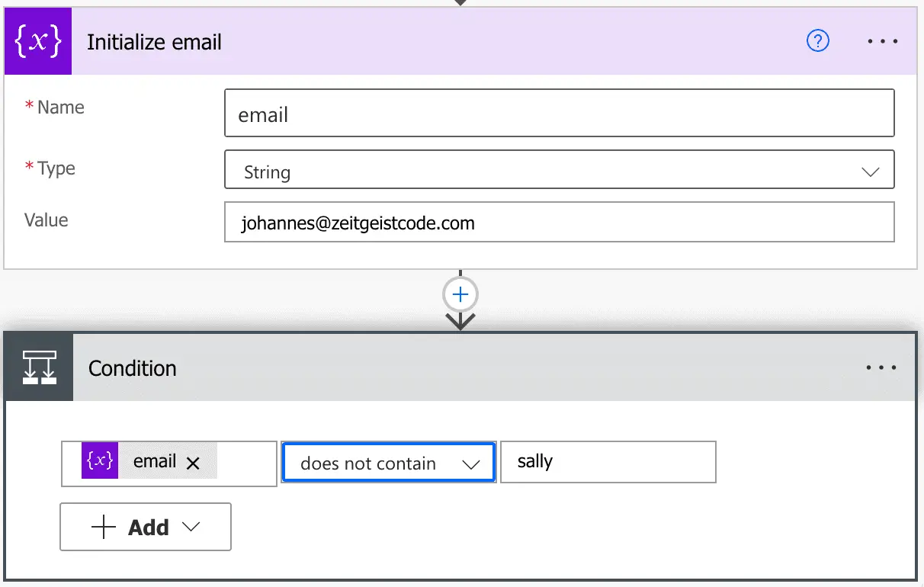Click the plus icon to insert a step
Viewport: 924px width, 587px height.
pos(460,294)
